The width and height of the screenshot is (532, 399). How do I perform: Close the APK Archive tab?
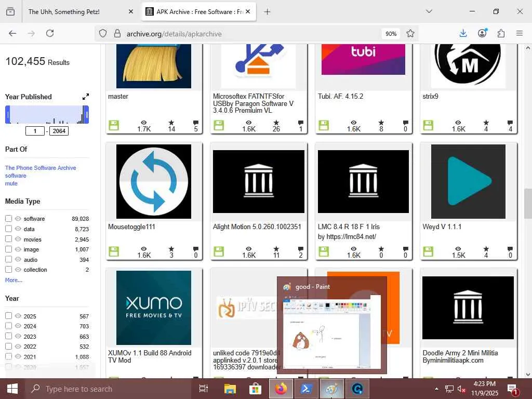(x=248, y=11)
